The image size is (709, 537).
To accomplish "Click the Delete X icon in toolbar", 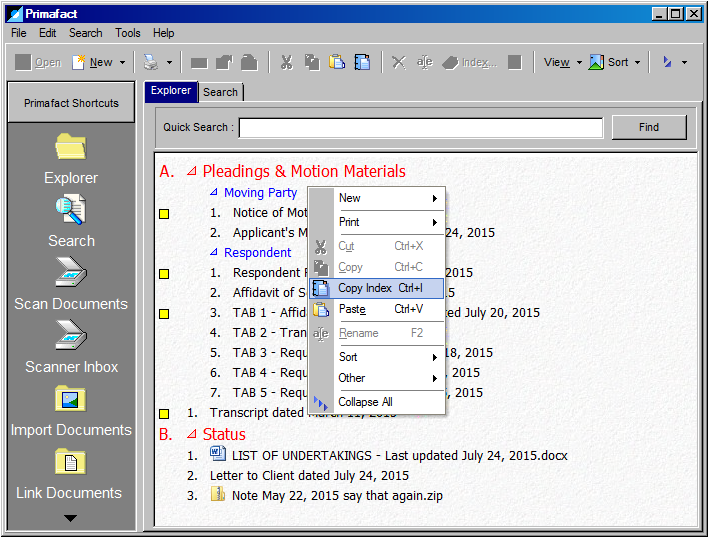I will 398,62.
